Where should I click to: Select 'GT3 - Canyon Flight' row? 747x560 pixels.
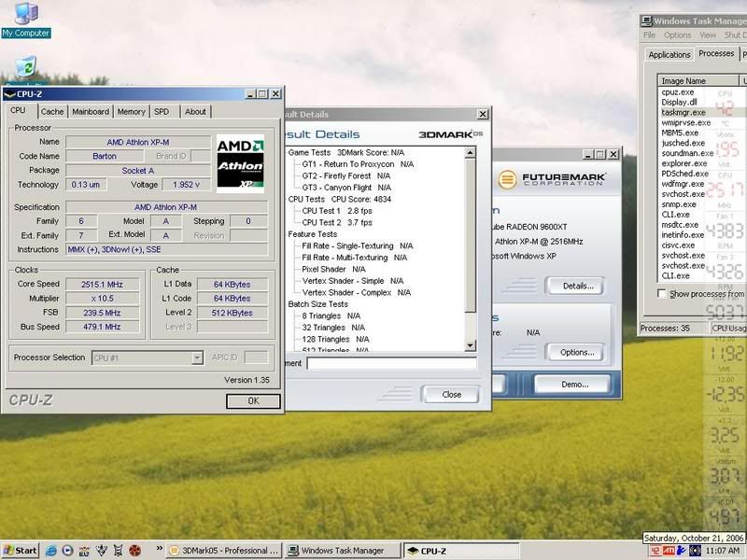click(346, 188)
